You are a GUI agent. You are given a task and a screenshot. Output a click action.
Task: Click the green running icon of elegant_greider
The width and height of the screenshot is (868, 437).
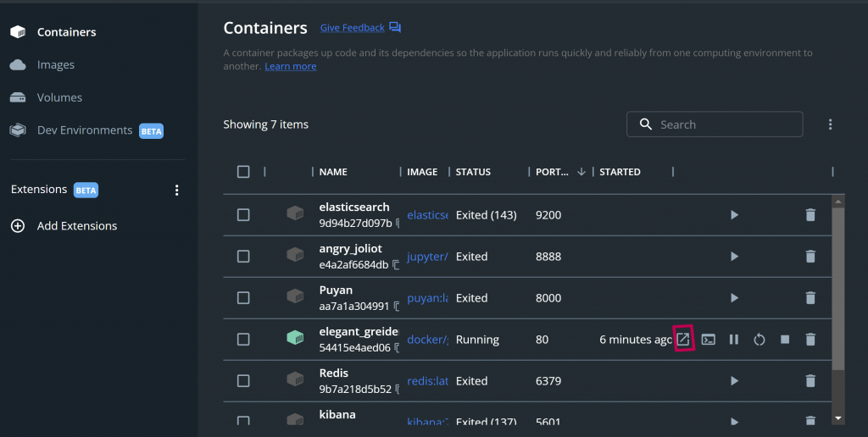[x=295, y=337]
